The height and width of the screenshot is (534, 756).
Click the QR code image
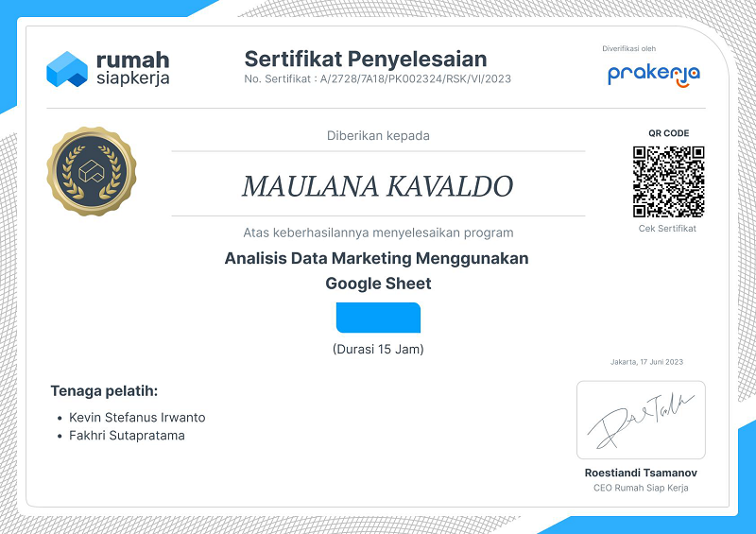point(668,181)
